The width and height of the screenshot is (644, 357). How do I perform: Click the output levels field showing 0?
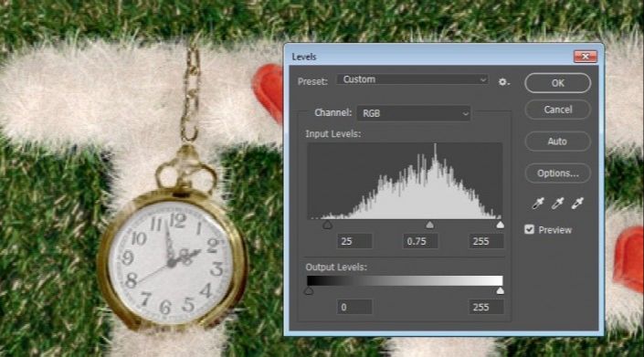point(354,307)
